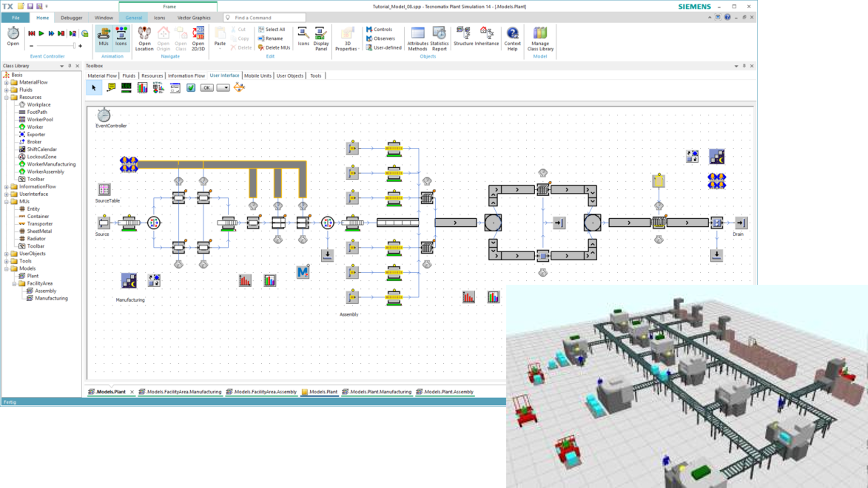Image resolution: width=868 pixels, height=488 pixels.
Task: Toggle MUs animation on or off
Action: pos(104,37)
